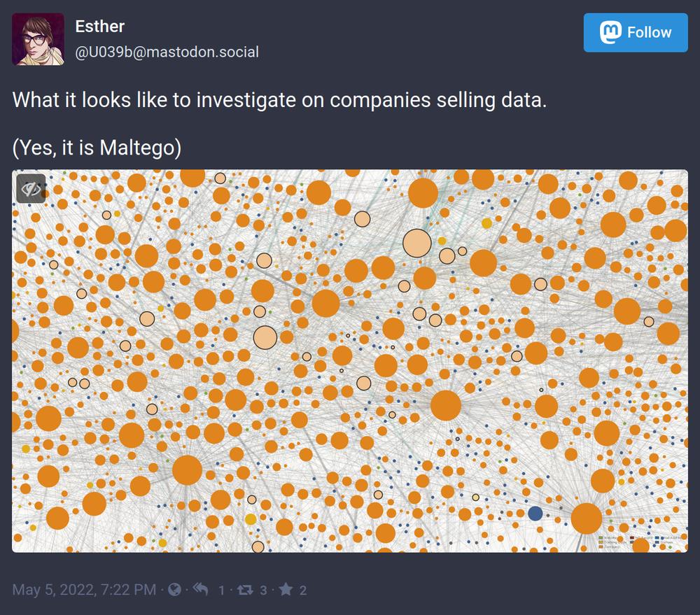Viewport: 700px width, 615px height.
Task: Toggle the hide media eye icon
Action: click(x=31, y=189)
